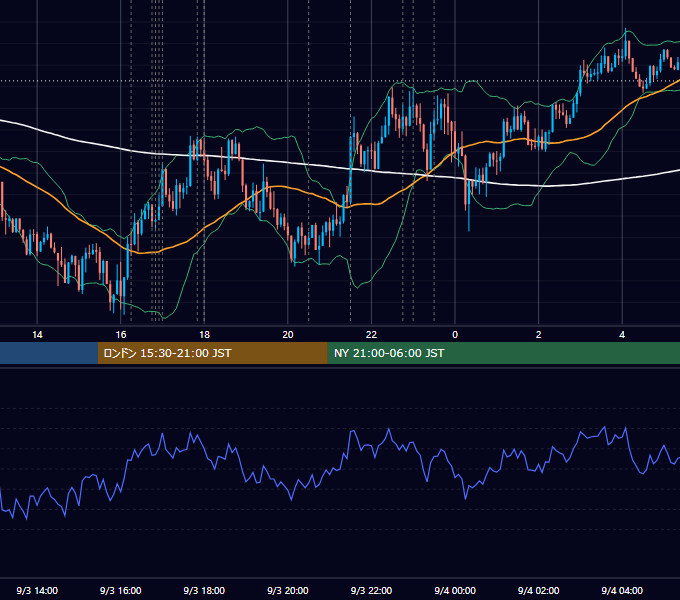Click the 9/3 20:00 time label

click(288, 591)
